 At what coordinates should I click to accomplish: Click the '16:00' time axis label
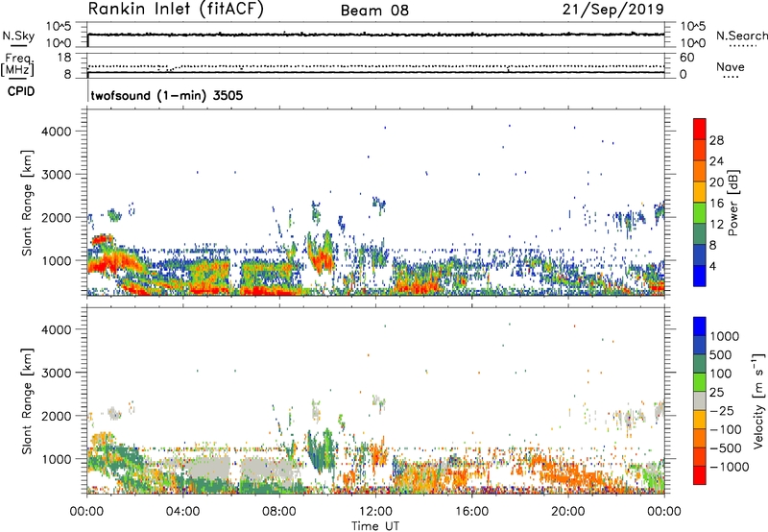(471, 512)
